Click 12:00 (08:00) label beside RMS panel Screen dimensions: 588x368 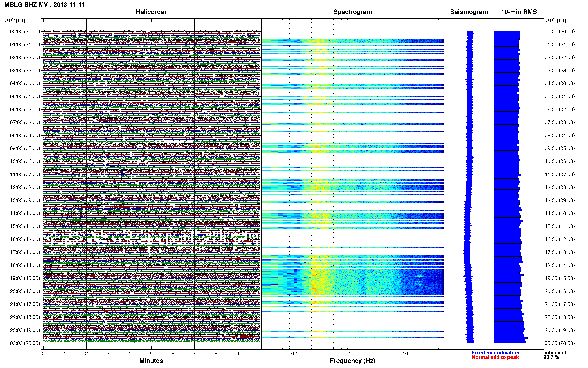[x=560, y=187]
